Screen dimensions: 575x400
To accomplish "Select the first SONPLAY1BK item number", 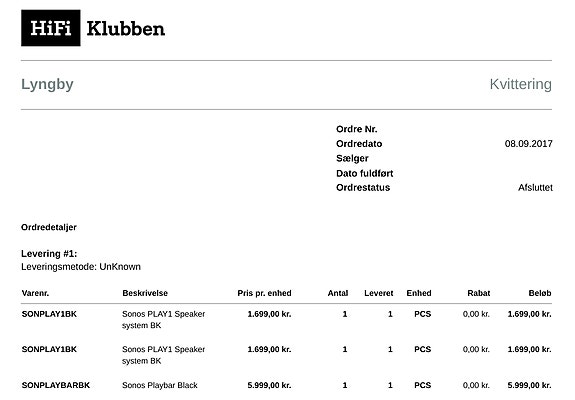I will (x=49, y=314).
